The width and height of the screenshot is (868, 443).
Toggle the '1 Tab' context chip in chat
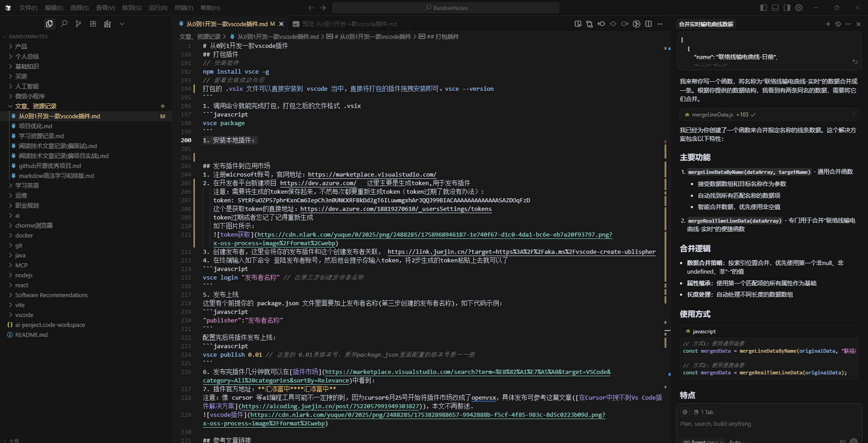(x=703, y=412)
